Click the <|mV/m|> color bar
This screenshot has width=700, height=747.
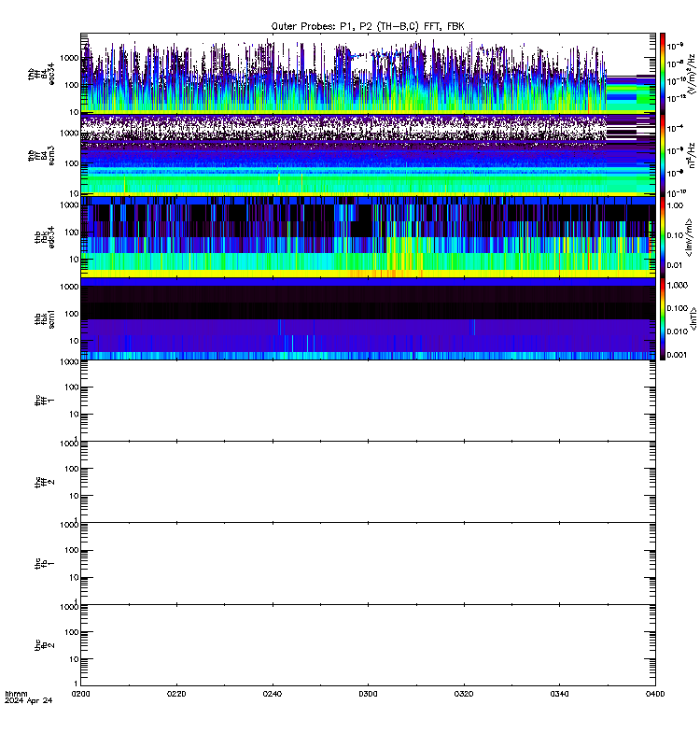(x=663, y=237)
